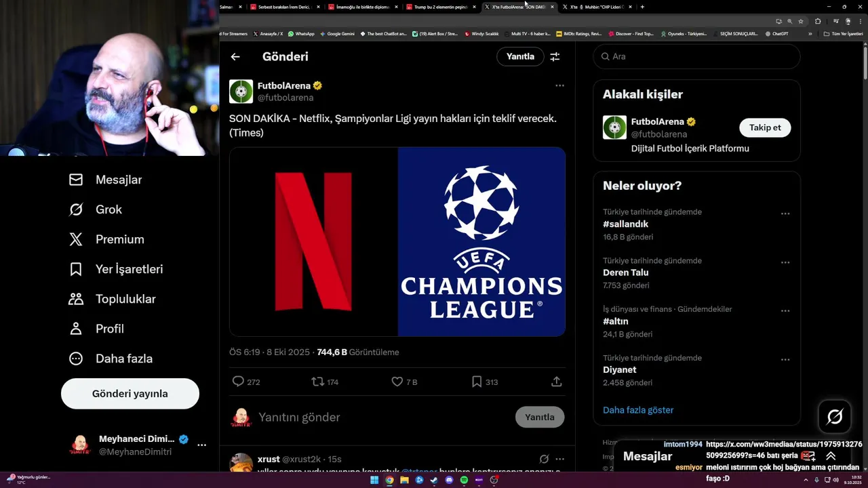The height and width of the screenshot is (488, 868).
Task: Go to Yer İşaretleri in sidebar
Action: [116, 269]
